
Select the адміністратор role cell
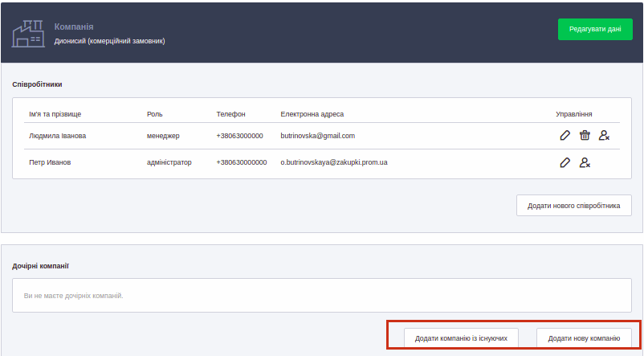point(169,162)
